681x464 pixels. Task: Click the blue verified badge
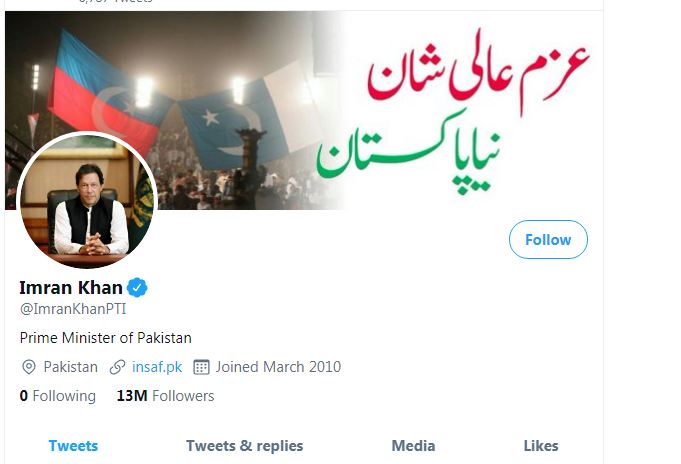137,288
